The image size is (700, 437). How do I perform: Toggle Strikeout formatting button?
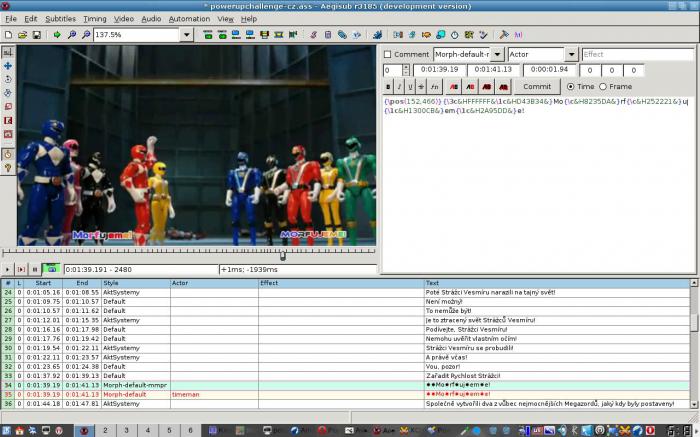coord(421,87)
